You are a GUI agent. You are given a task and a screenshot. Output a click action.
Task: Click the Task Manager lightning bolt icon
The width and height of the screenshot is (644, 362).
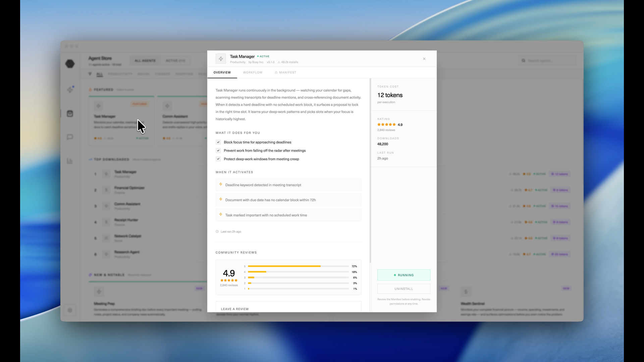[221, 59]
